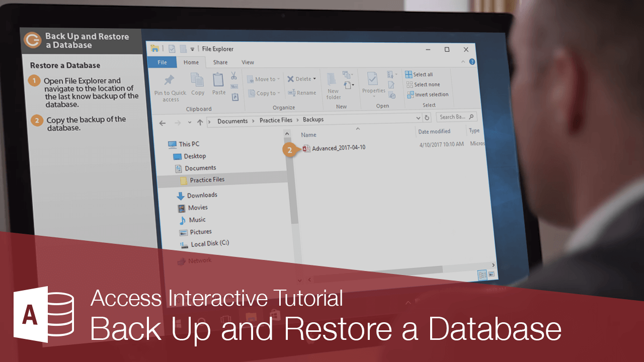Go back with the left arrow

coord(162,123)
